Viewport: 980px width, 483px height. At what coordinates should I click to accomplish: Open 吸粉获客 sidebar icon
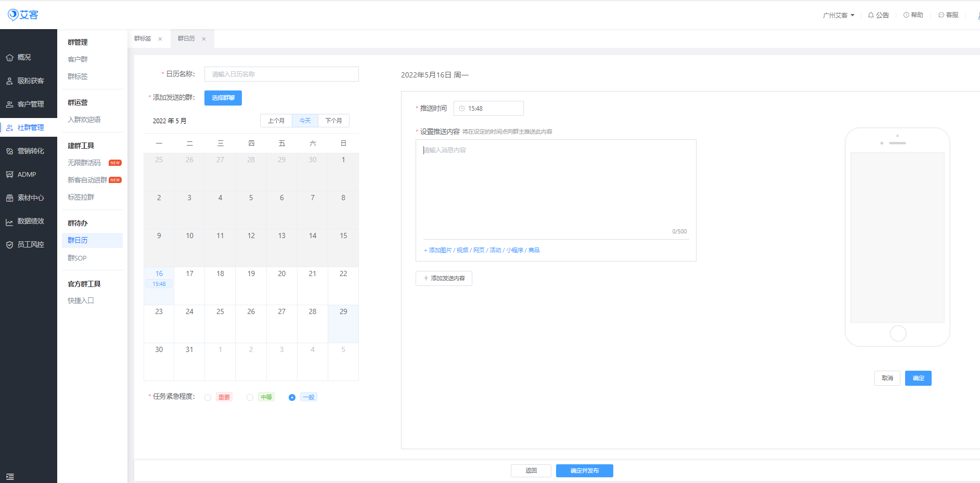click(x=9, y=81)
